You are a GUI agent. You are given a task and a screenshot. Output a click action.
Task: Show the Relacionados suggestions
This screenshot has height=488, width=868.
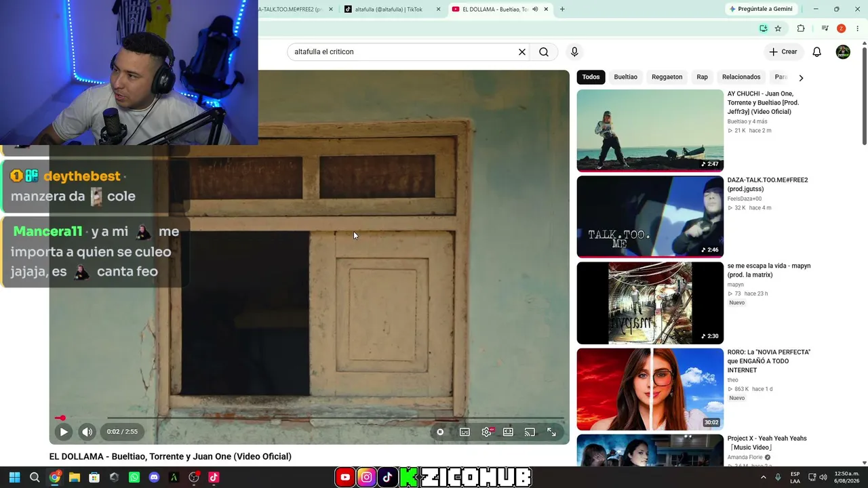[741, 77]
